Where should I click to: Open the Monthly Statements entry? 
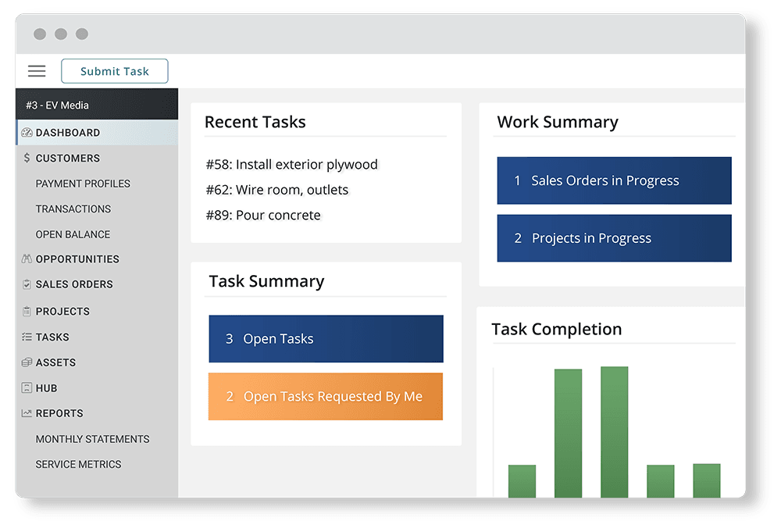(x=92, y=439)
